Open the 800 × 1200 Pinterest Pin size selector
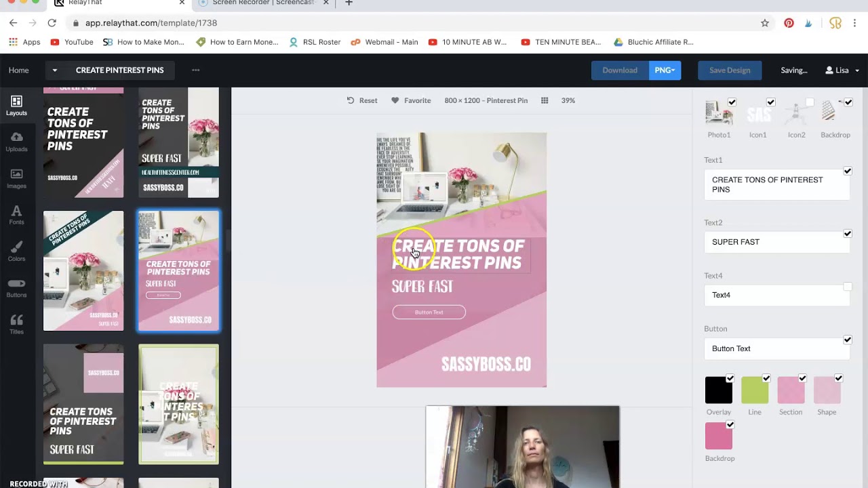This screenshot has height=488, width=868. [x=486, y=100]
